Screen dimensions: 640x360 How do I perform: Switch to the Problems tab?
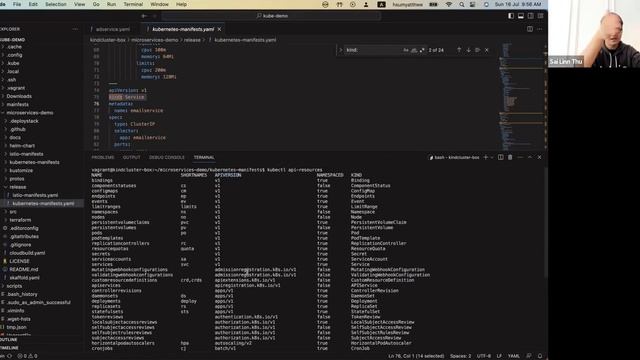(103, 157)
